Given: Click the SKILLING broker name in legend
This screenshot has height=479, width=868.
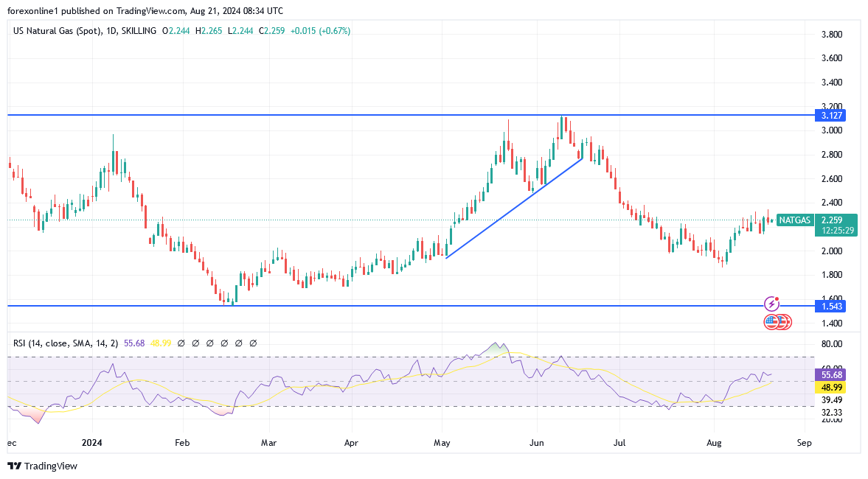Looking at the screenshot, I should (x=139, y=31).
